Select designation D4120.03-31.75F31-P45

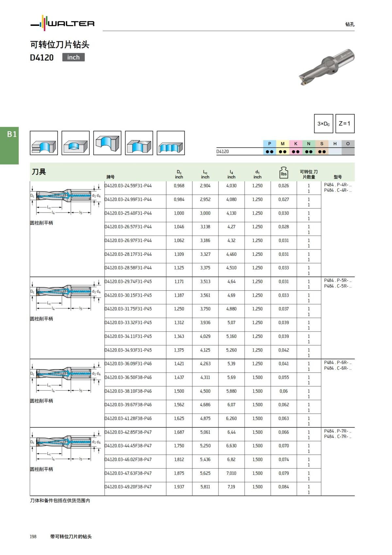[128, 309]
